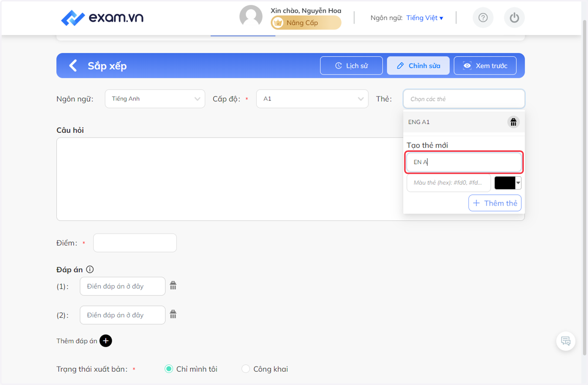
Task: Click the Màu thẻ hex color input
Action: click(x=448, y=183)
